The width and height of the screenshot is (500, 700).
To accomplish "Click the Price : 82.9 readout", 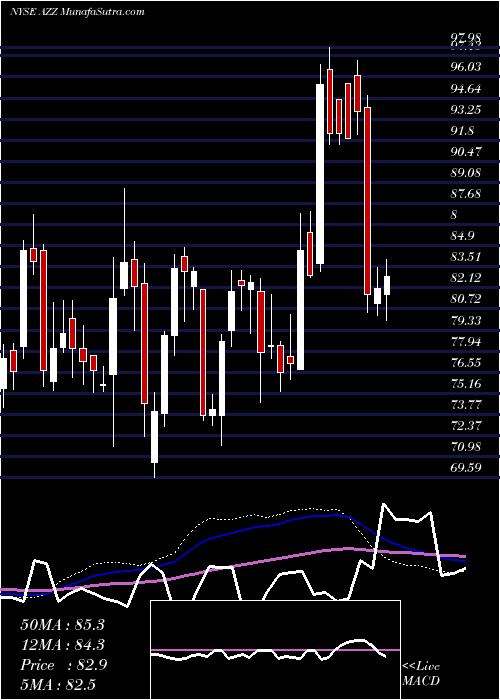I will [63, 665].
